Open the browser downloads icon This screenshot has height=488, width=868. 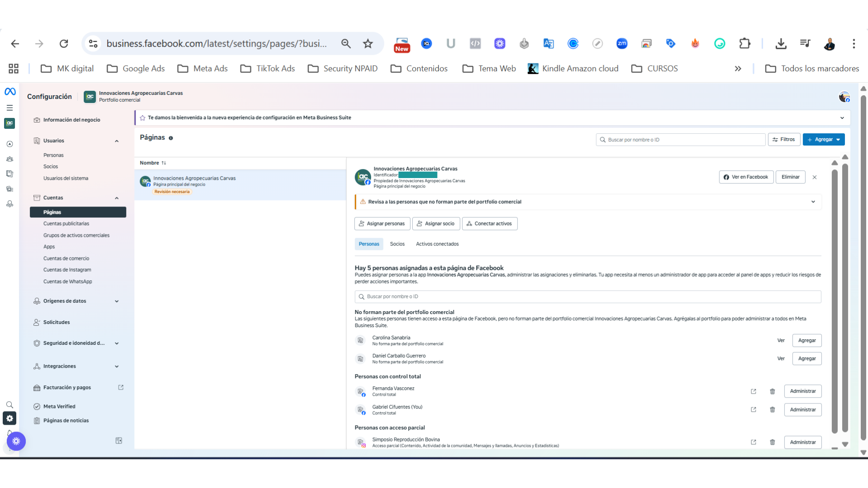point(781,43)
